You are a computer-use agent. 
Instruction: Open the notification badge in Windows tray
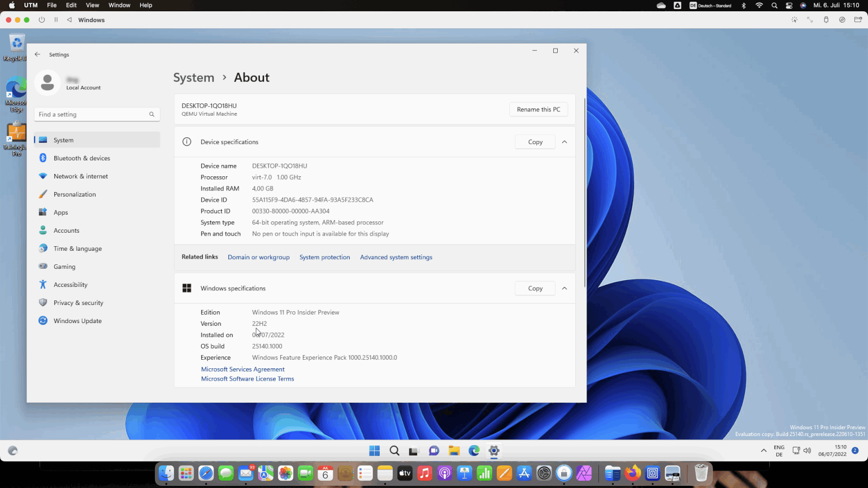pos(855,451)
